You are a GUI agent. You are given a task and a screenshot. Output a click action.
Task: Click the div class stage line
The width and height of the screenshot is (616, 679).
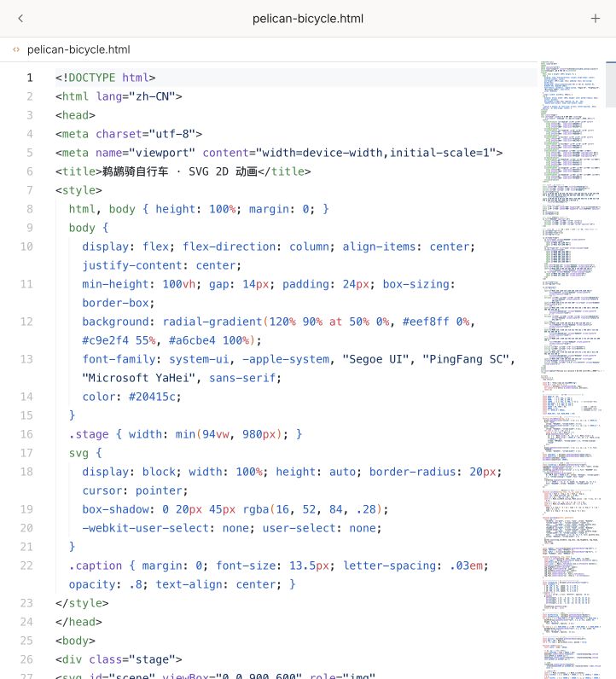click(x=119, y=659)
